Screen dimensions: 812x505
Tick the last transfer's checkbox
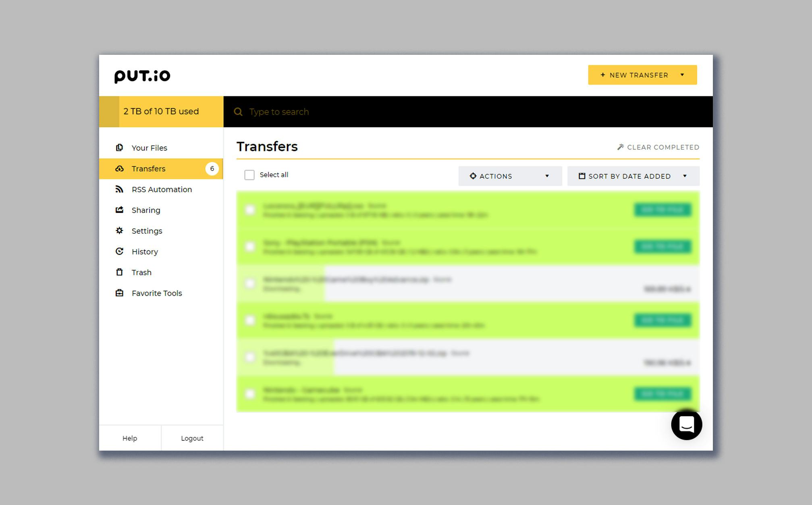tap(250, 394)
